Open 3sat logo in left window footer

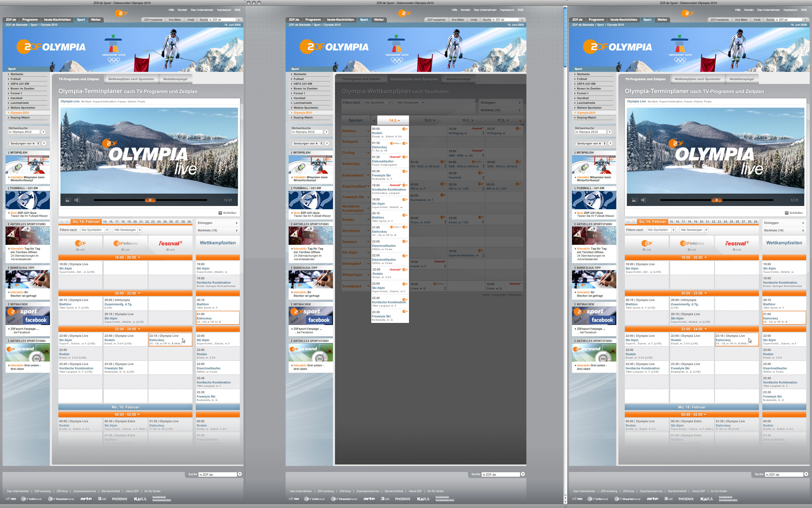(102, 499)
